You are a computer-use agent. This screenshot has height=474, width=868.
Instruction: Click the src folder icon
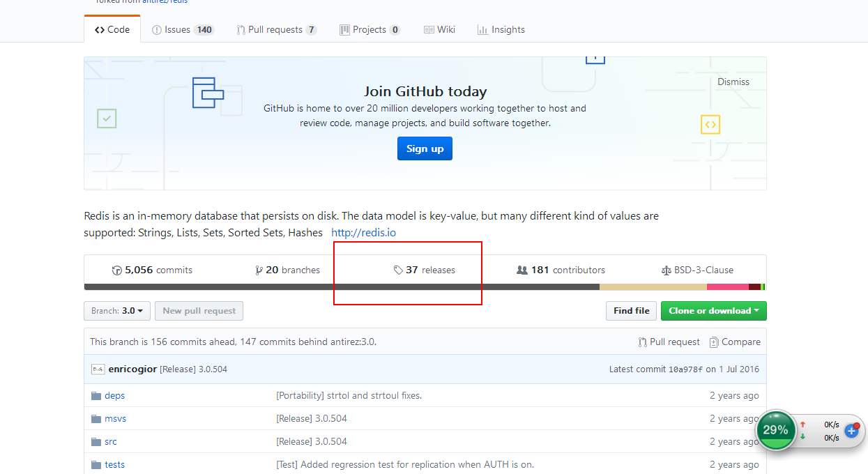[96, 441]
